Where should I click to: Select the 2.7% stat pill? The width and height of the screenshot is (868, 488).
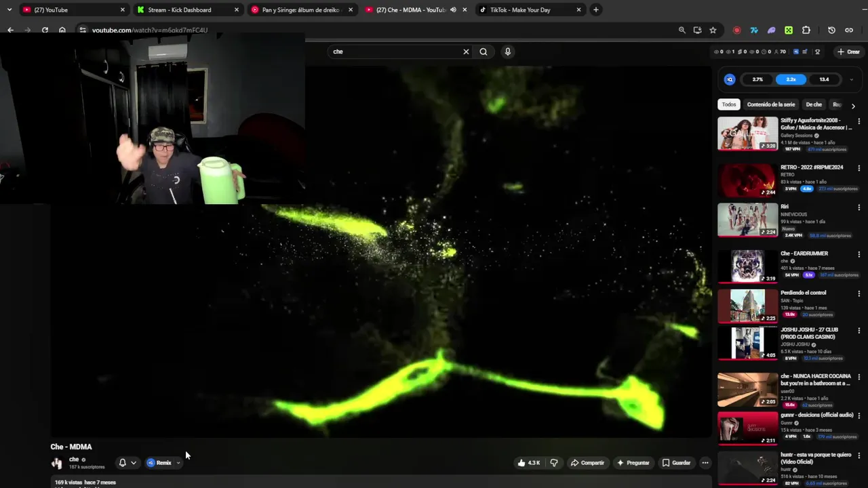(x=757, y=79)
